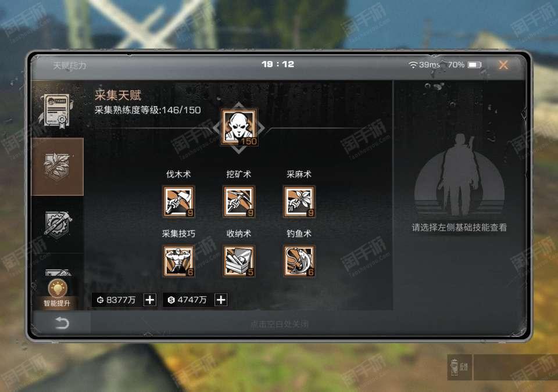Image resolution: width=558 pixels, height=392 pixels.
Task: Select the 伐木术 logging skill icon
Action: (x=178, y=202)
